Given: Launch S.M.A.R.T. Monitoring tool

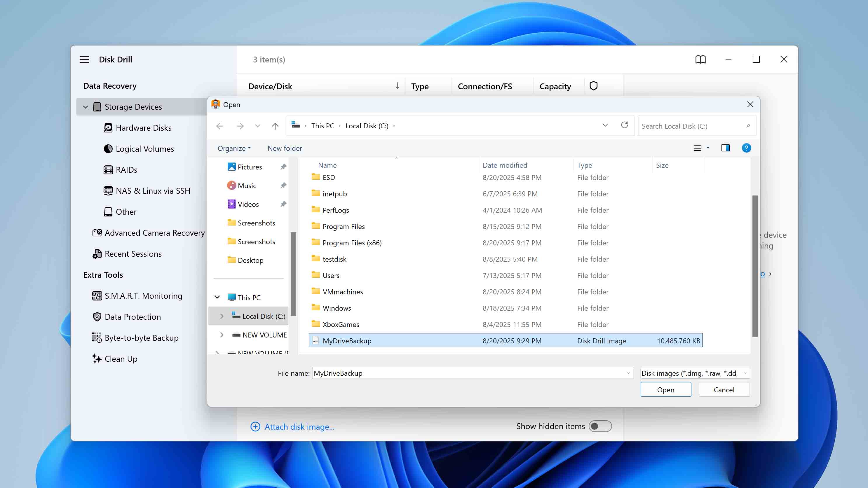Looking at the screenshot, I should click(x=143, y=296).
